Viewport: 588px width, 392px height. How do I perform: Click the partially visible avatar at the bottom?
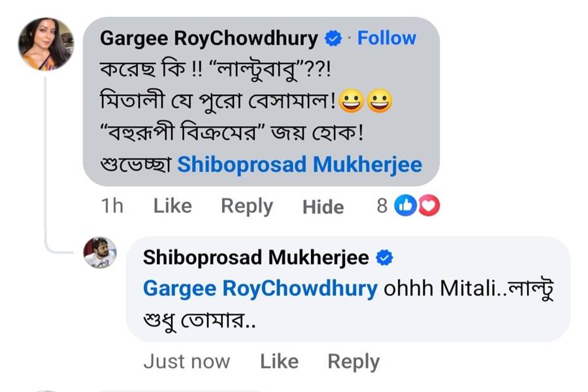44,388
